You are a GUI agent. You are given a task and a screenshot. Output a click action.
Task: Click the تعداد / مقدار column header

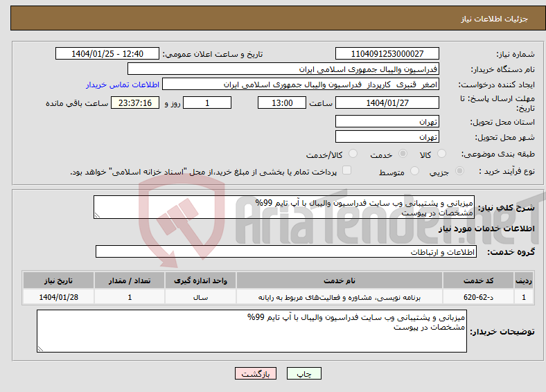coord(129,280)
